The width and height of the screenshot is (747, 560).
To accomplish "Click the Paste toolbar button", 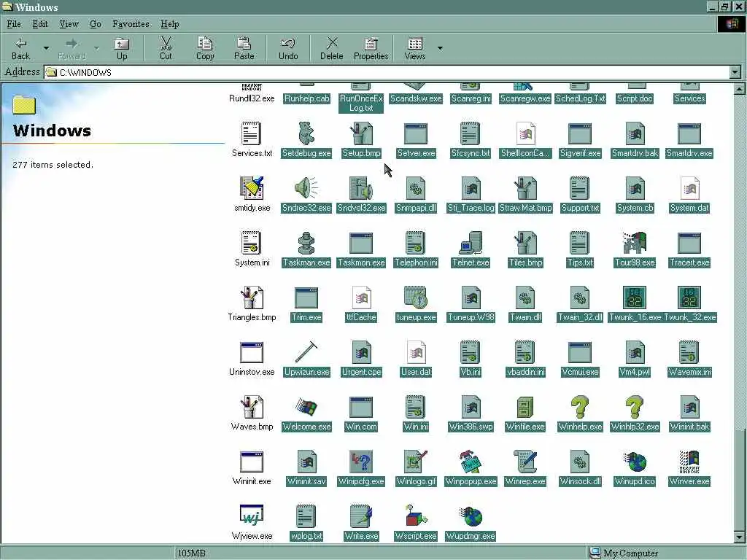I will (244, 48).
